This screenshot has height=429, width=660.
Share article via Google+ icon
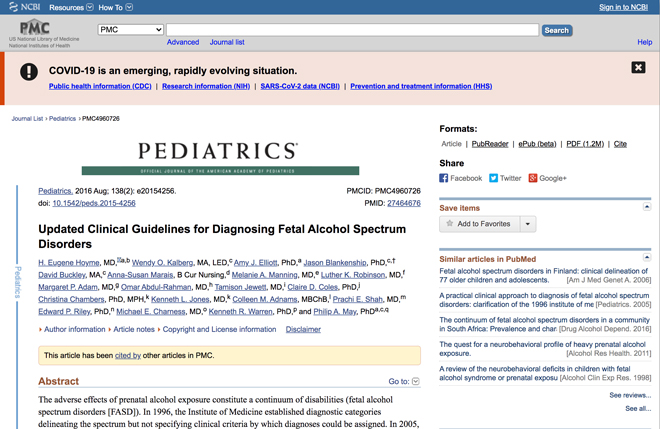point(531,178)
